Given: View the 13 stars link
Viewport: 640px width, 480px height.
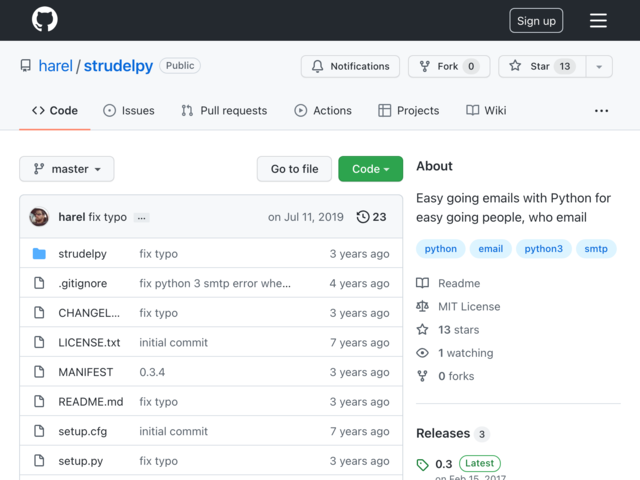Looking at the screenshot, I should click(x=448, y=330).
